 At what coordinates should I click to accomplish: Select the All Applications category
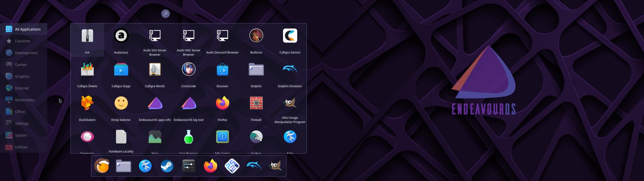coord(23,29)
